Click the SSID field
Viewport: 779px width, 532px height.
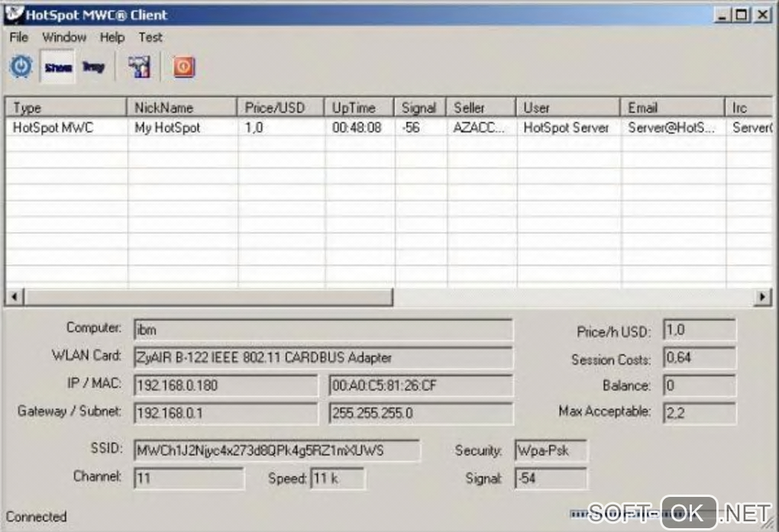(276, 450)
